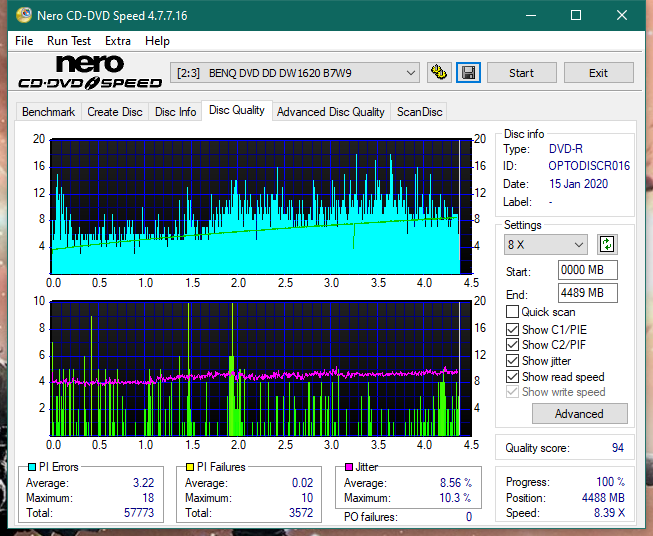Click the cyan PI Errors legend swatch
Image resolution: width=653 pixels, height=536 pixels.
point(31,467)
